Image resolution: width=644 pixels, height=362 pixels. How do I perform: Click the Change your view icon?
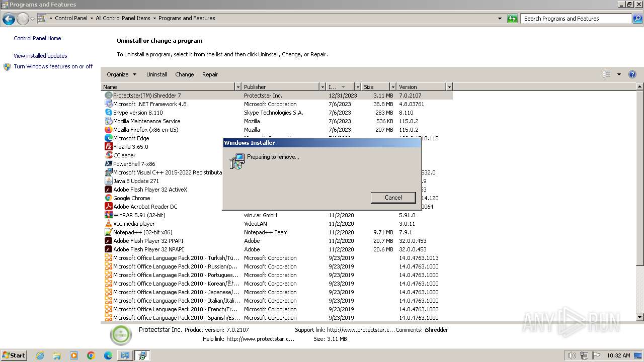coord(607,74)
